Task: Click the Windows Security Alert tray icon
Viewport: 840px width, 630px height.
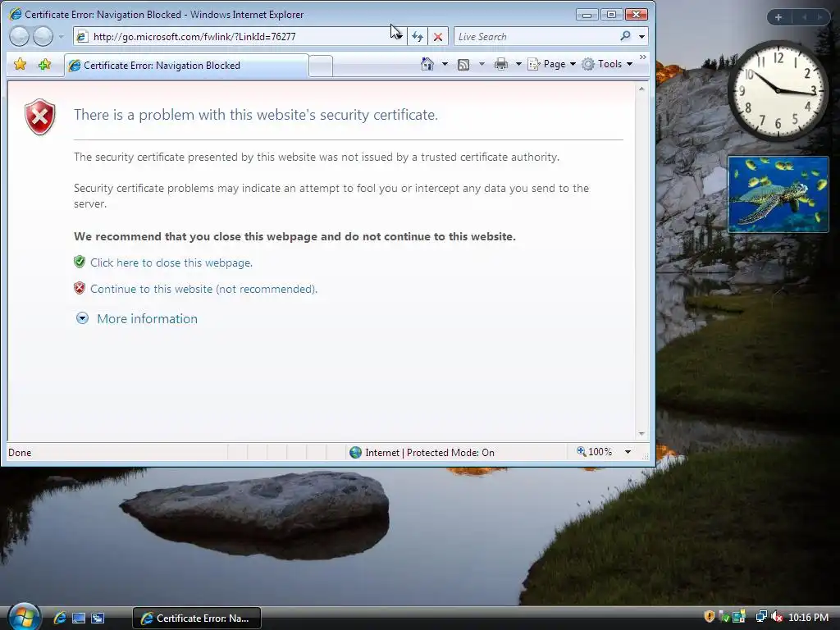Action: 710,617
